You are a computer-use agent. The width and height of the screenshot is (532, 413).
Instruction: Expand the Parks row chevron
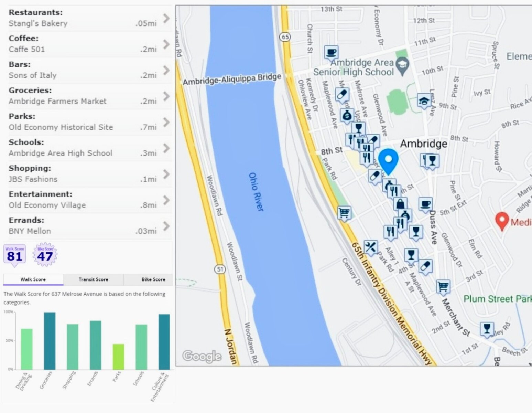tap(167, 122)
